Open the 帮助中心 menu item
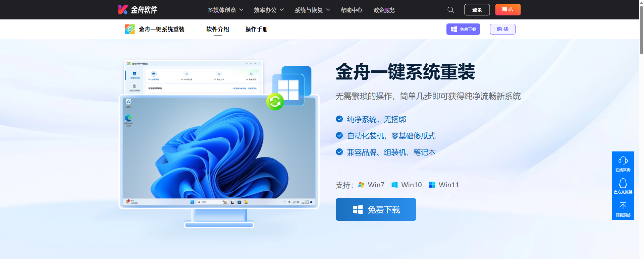Screen dimensions: 644x259 click(x=351, y=10)
